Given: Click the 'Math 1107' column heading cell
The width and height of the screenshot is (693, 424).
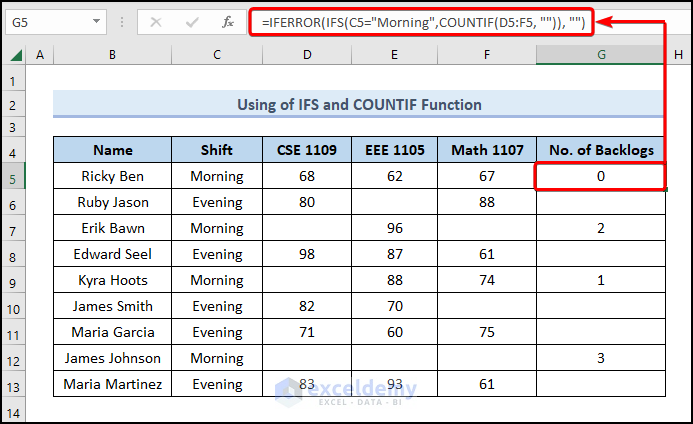Looking at the screenshot, I should click(x=487, y=150).
